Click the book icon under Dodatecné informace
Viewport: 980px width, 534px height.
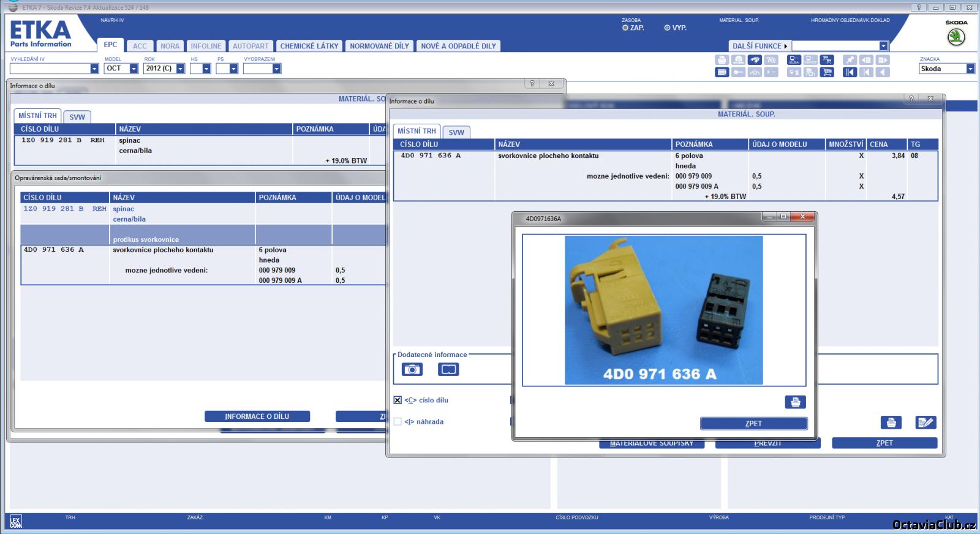point(448,369)
